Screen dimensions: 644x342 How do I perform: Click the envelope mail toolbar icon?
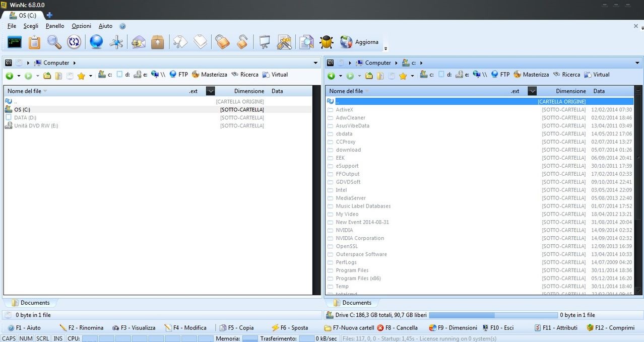pyautogui.click(x=138, y=42)
